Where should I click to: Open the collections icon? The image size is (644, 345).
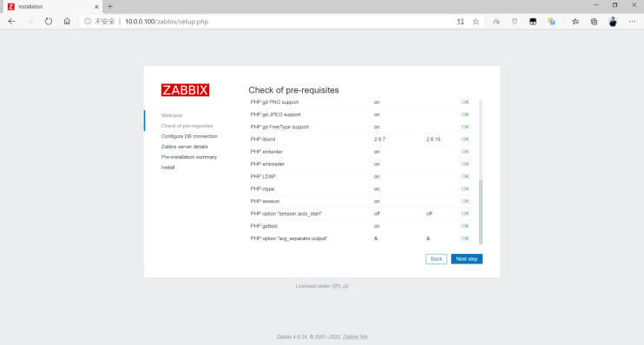coord(594,22)
